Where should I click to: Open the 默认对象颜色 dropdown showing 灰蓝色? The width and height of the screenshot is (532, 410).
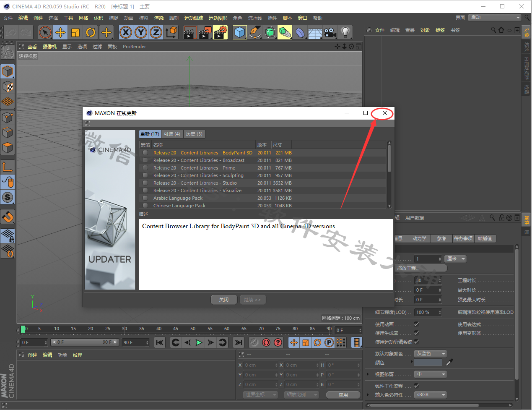(x=431, y=353)
